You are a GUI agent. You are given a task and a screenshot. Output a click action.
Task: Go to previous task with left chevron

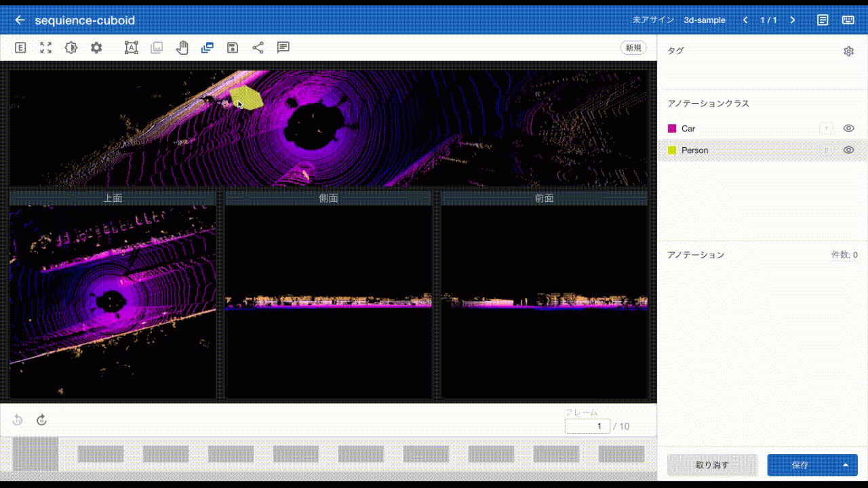[745, 20]
